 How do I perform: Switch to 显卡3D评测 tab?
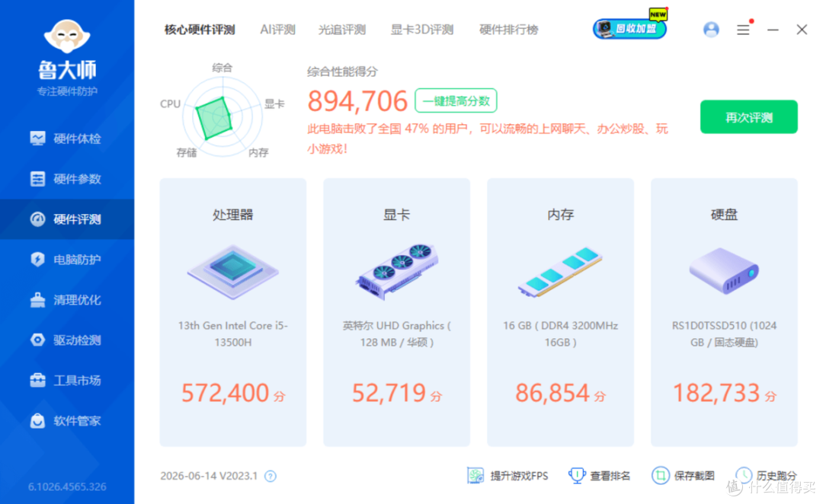coord(422,30)
